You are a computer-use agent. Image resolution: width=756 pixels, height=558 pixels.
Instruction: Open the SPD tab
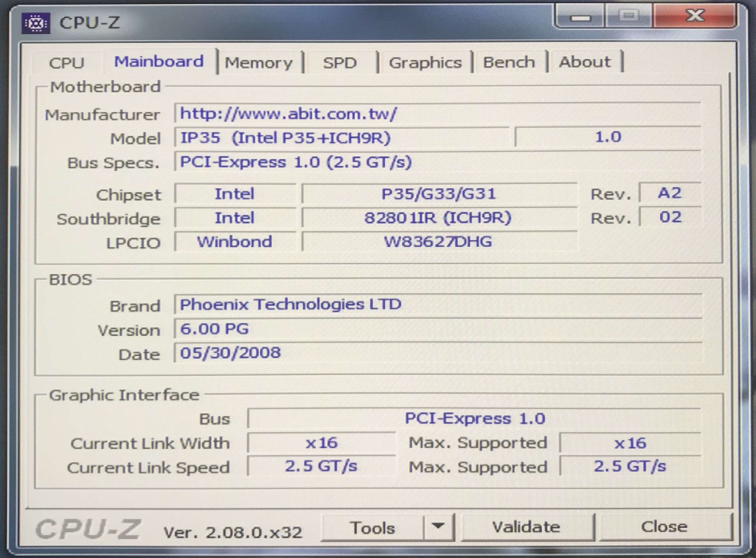click(340, 63)
